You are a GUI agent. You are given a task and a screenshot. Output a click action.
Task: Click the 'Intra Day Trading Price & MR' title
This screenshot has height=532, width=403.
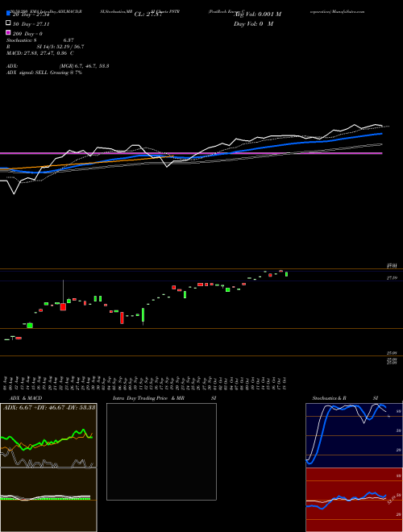(148, 398)
